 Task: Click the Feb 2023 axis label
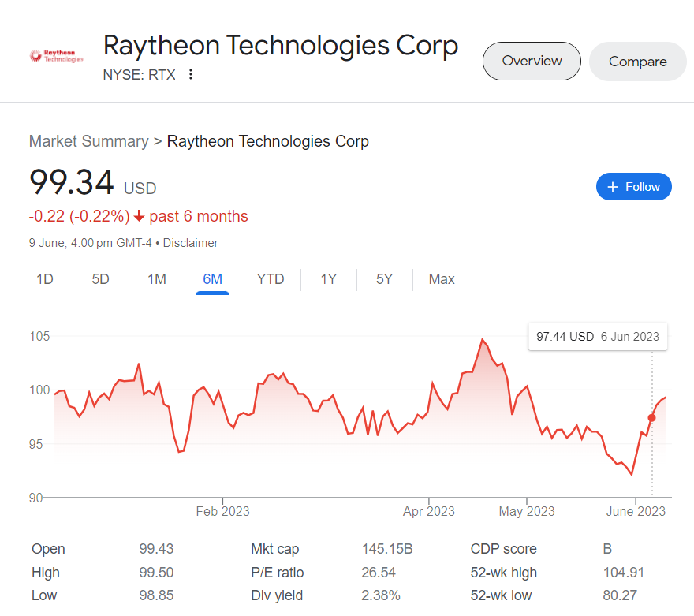point(222,512)
